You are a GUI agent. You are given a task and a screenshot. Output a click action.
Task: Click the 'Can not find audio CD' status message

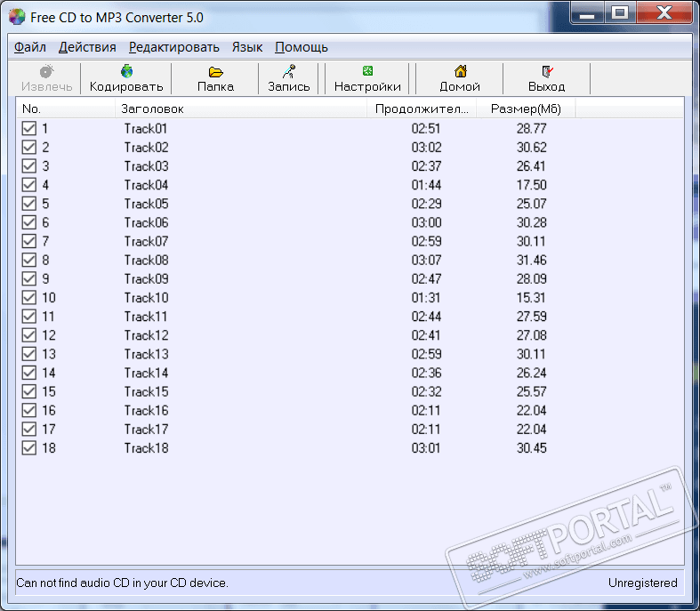pyautogui.click(x=123, y=583)
